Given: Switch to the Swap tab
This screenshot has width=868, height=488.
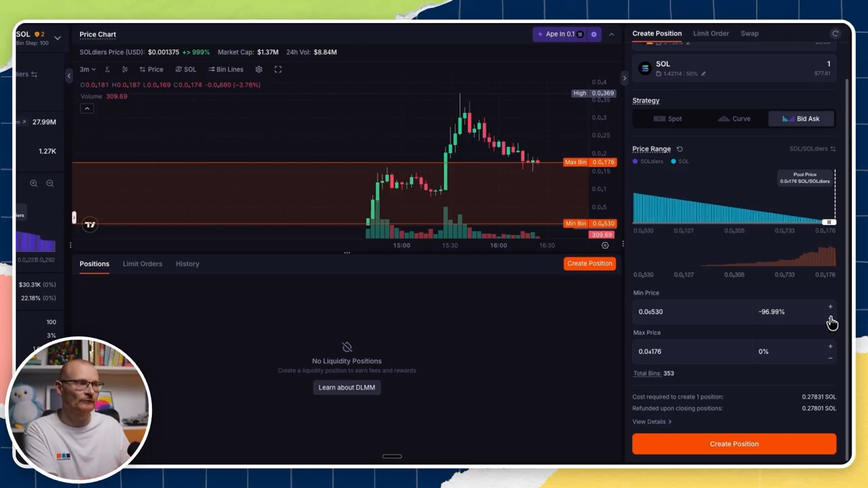Looking at the screenshot, I should pyautogui.click(x=749, y=33).
